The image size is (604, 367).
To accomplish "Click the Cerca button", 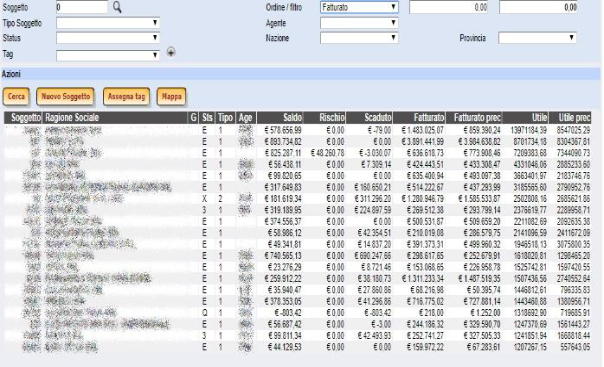I will tap(16, 96).
